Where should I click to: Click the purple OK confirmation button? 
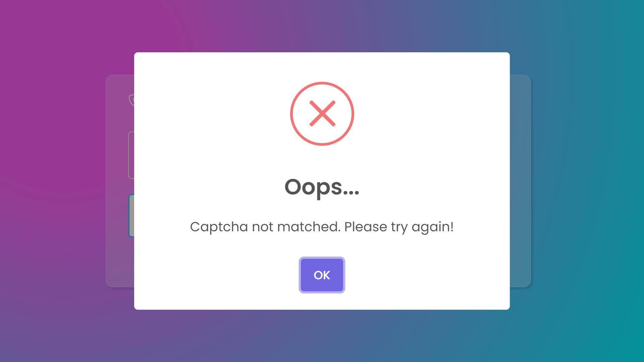tap(322, 275)
